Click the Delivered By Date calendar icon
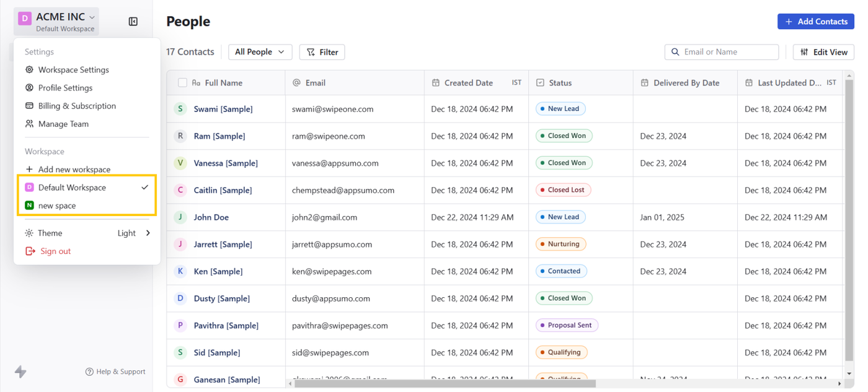 [x=645, y=83]
